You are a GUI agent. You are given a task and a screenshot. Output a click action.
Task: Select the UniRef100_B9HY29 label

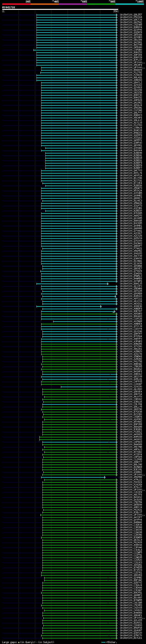(x=131, y=58)
